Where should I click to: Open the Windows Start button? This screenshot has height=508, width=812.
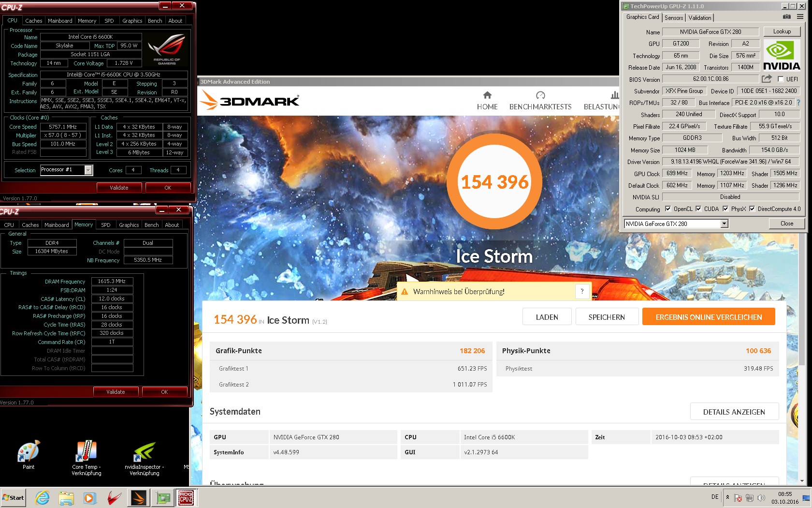click(x=13, y=497)
